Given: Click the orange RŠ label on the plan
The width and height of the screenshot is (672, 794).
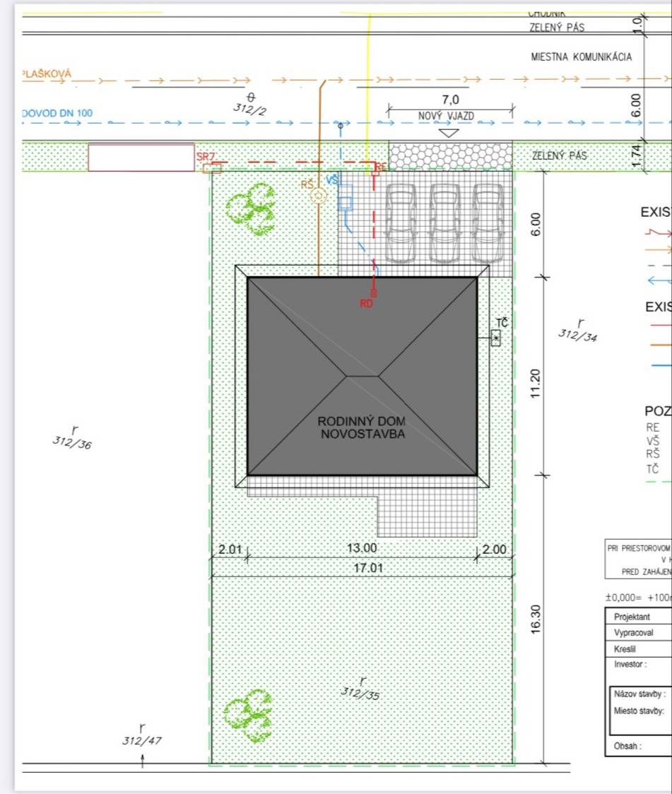Looking at the screenshot, I should point(307,184).
